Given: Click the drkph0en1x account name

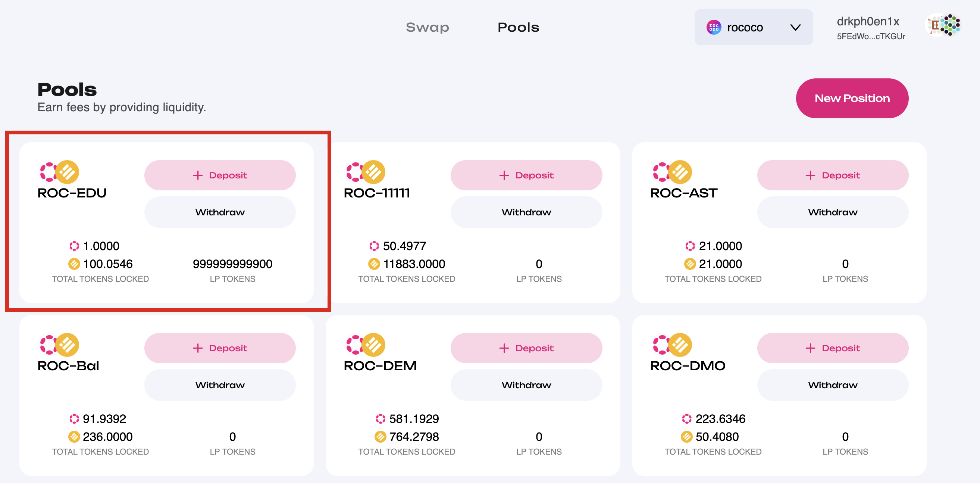Looking at the screenshot, I should (868, 21).
